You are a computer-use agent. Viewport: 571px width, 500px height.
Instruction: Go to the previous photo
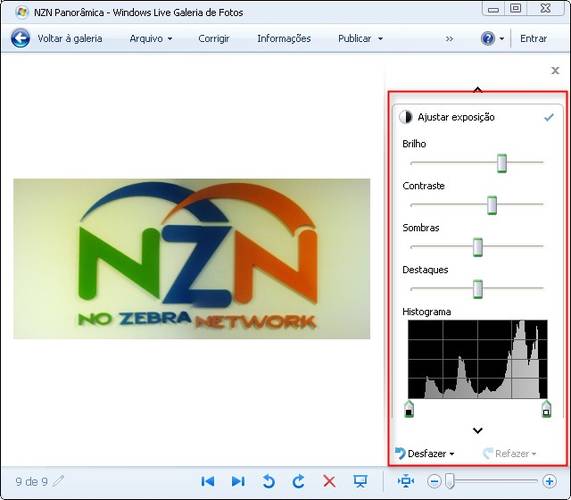pos(208,481)
